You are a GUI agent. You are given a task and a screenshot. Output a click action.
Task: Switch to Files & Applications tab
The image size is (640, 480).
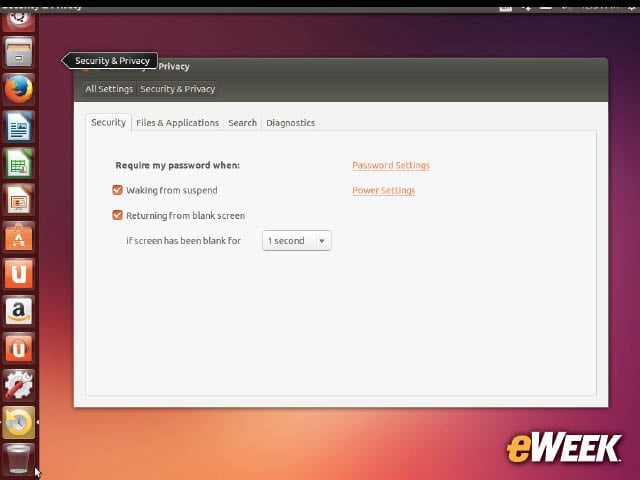177,123
